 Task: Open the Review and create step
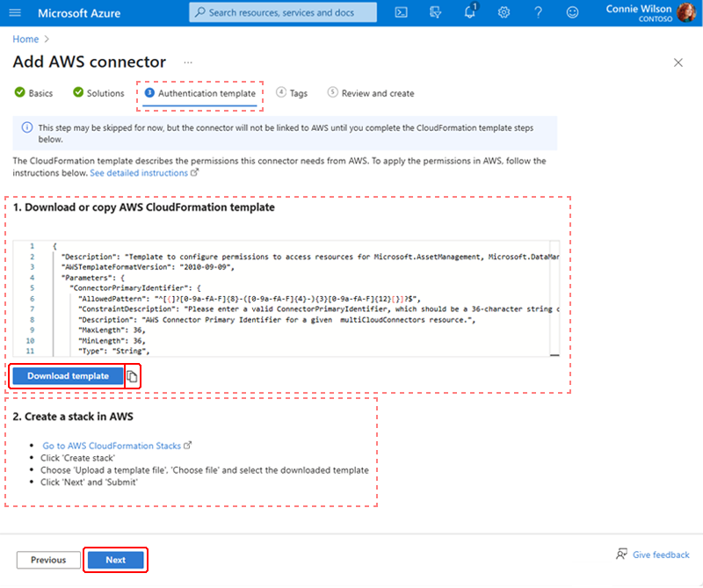click(371, 93)
